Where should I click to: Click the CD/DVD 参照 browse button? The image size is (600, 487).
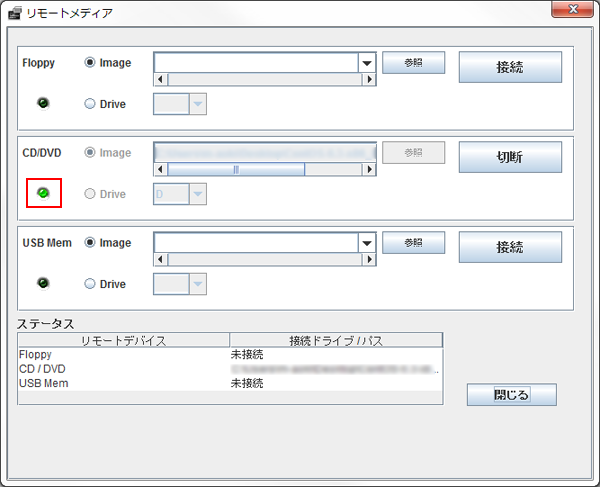[414, 153]
